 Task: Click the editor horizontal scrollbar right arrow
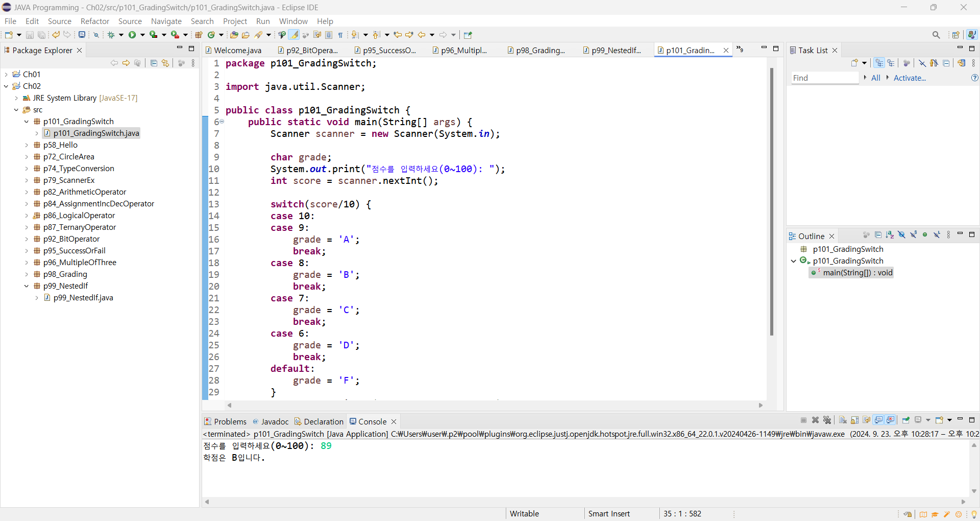tap(761, 405)
